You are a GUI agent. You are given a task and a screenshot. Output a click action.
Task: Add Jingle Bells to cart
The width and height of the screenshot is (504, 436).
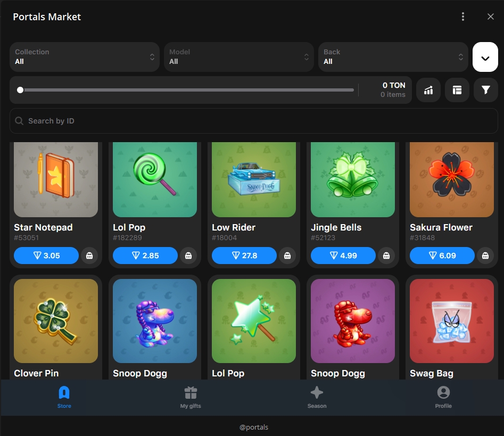386,256
